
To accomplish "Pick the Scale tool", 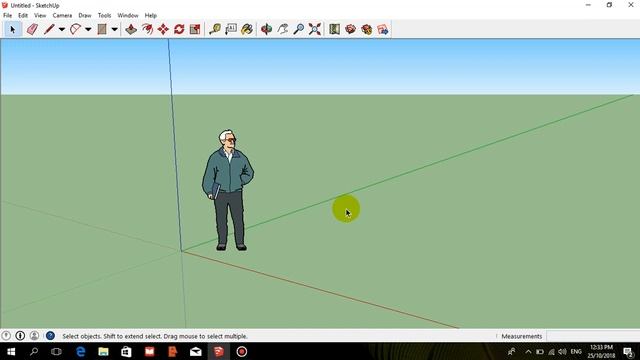I will point(195,29).
